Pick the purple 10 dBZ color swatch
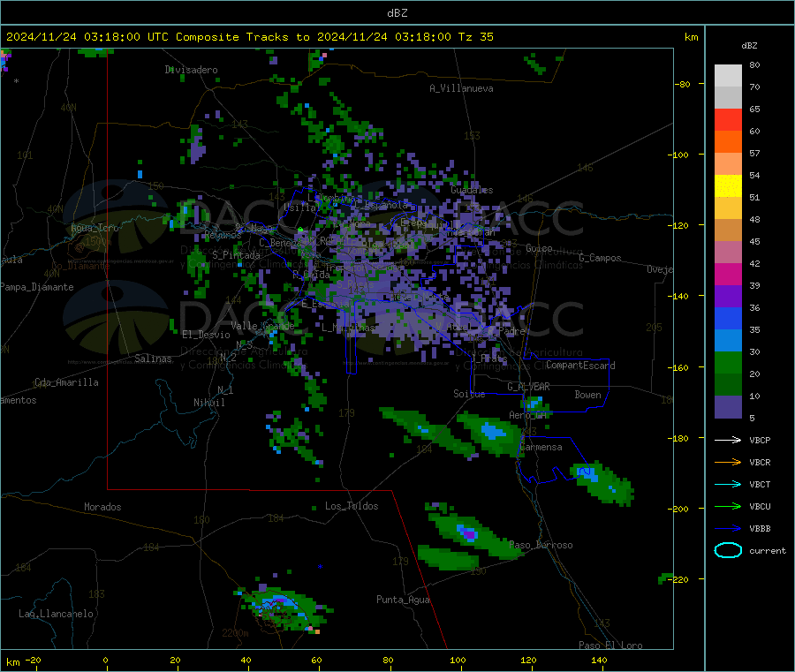 point(728,406)
